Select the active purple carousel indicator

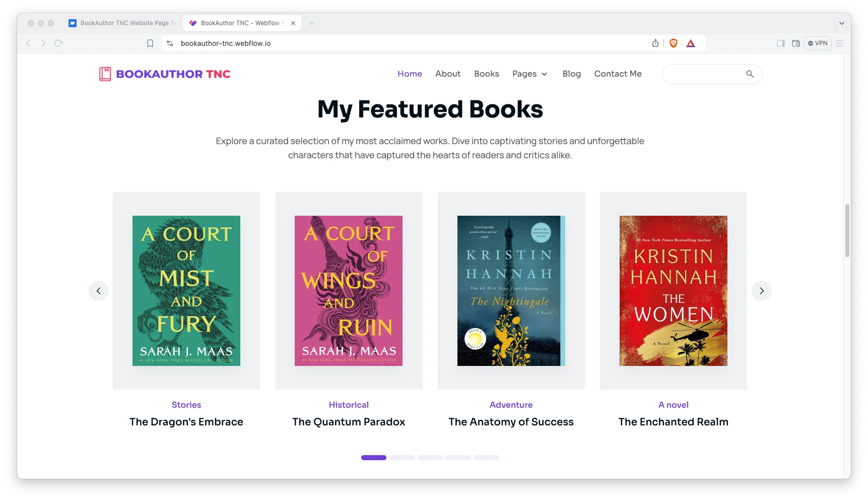point(373,458)
